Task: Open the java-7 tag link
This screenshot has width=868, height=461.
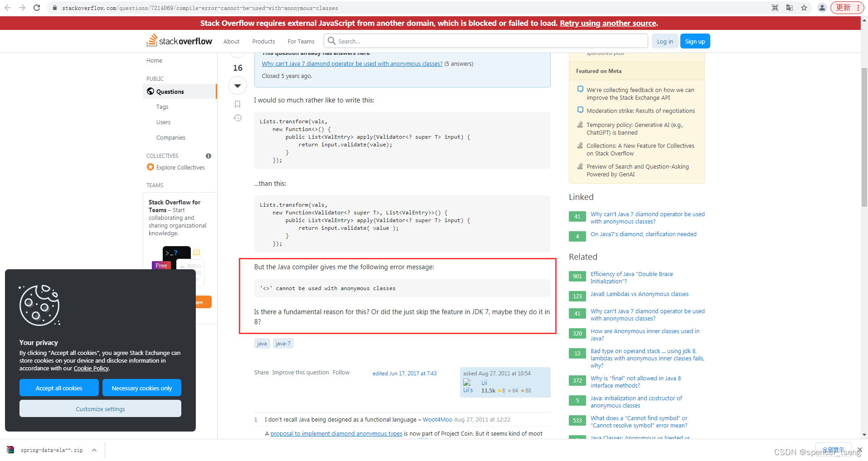Action: [283, 343]
